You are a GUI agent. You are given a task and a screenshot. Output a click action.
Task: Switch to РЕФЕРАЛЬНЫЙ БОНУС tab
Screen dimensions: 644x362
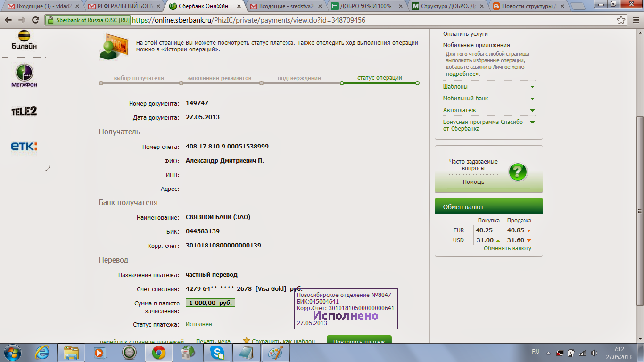point(124,6)
